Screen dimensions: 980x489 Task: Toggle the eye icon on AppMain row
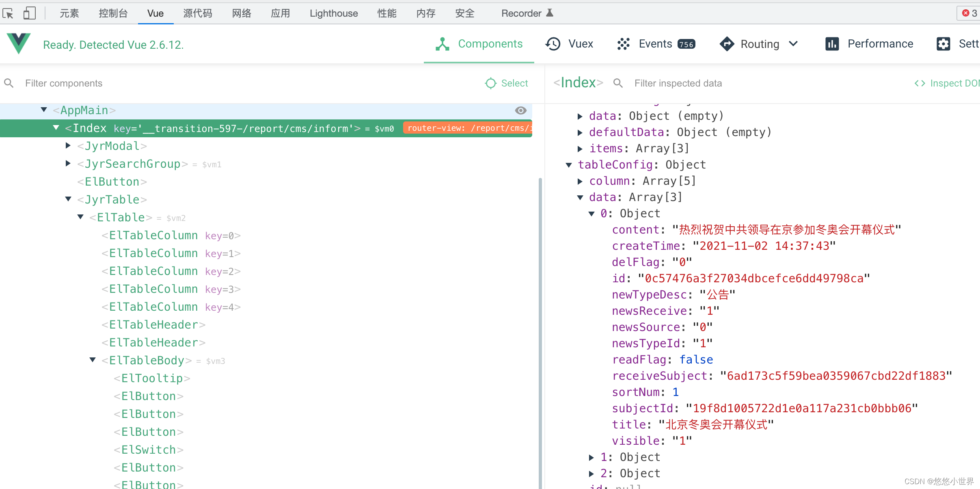coord(520,110)
